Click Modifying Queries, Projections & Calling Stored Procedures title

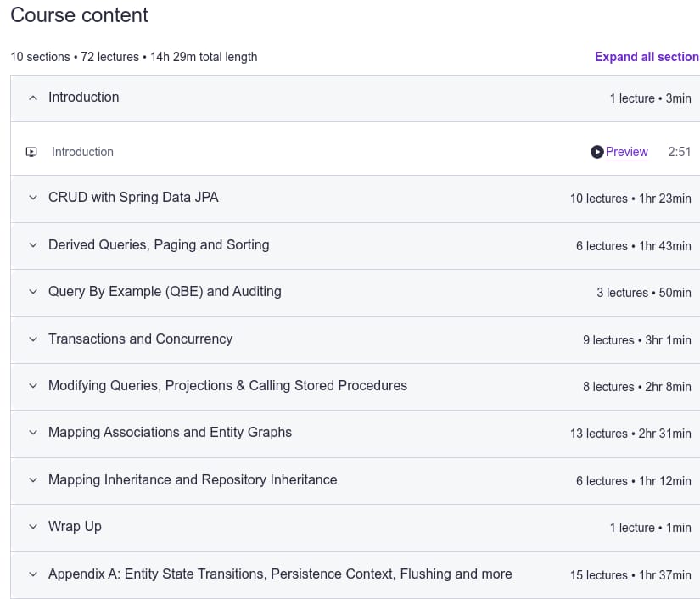click(x=227, y=386)
